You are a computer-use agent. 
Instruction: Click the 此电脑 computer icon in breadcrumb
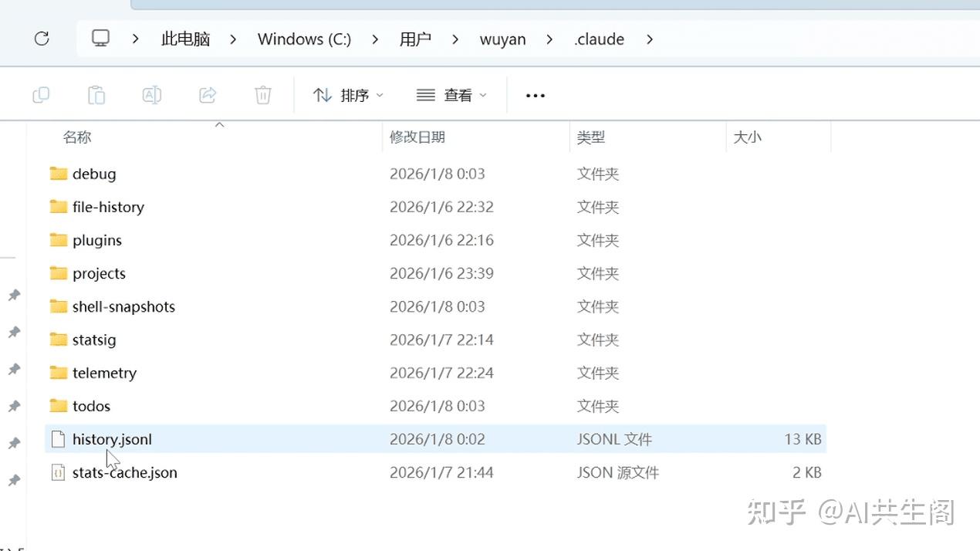point(100,39)
